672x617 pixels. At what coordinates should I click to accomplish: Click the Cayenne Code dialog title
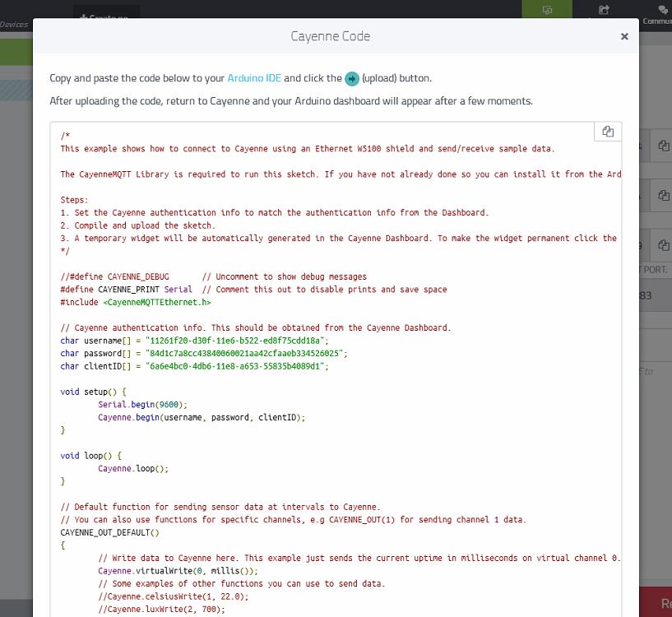331,36
